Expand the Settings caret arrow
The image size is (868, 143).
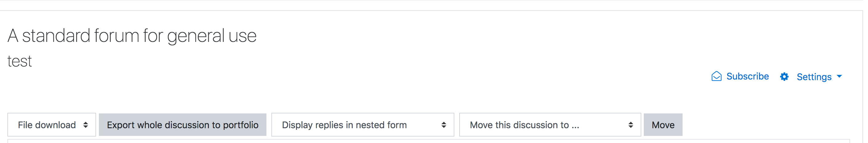tap(839, 76)
